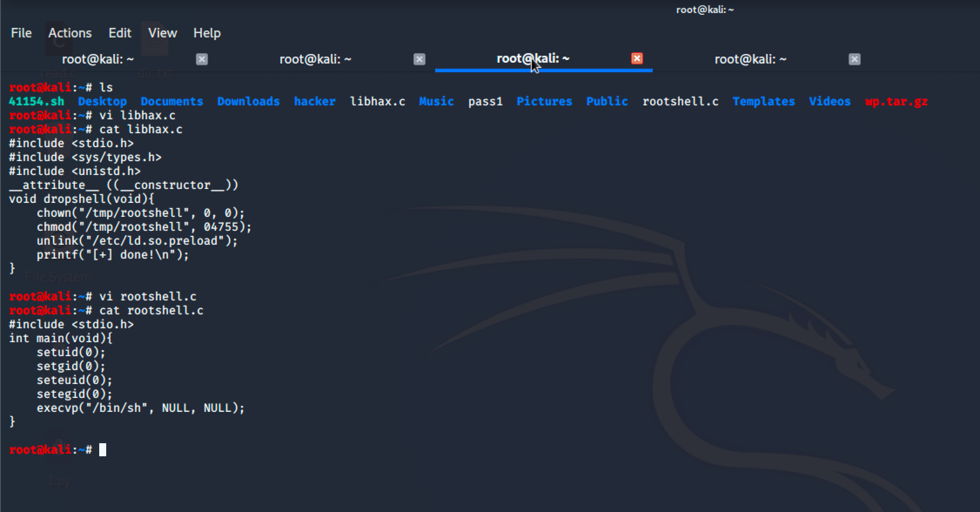This screenshot has width=980, height=512.
Task: Open the File menu
Action: point(21,33)
